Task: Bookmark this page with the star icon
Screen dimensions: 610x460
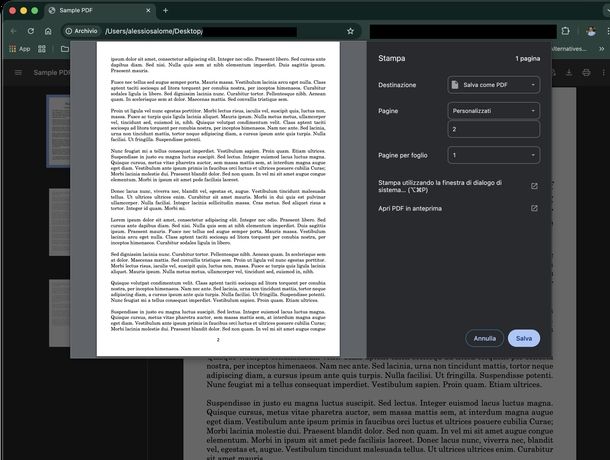Action: (350, 31)
